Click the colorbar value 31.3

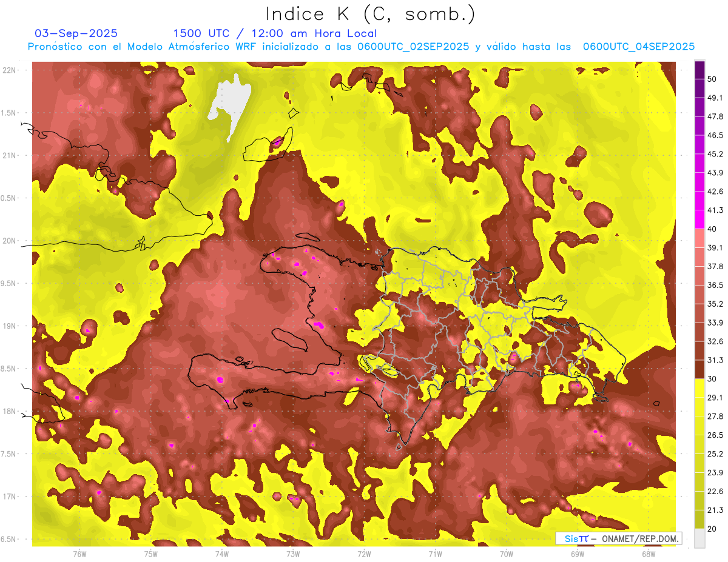[x=715, y=360]
